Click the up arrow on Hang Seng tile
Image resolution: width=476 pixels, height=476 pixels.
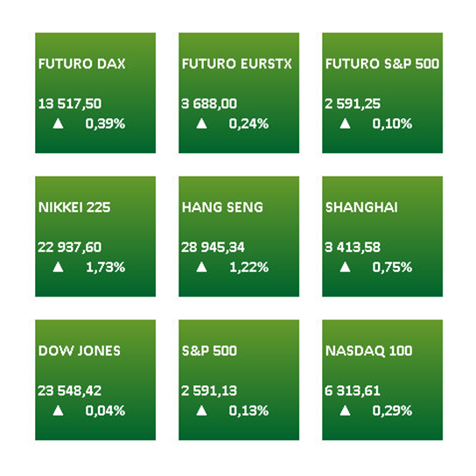201,267
